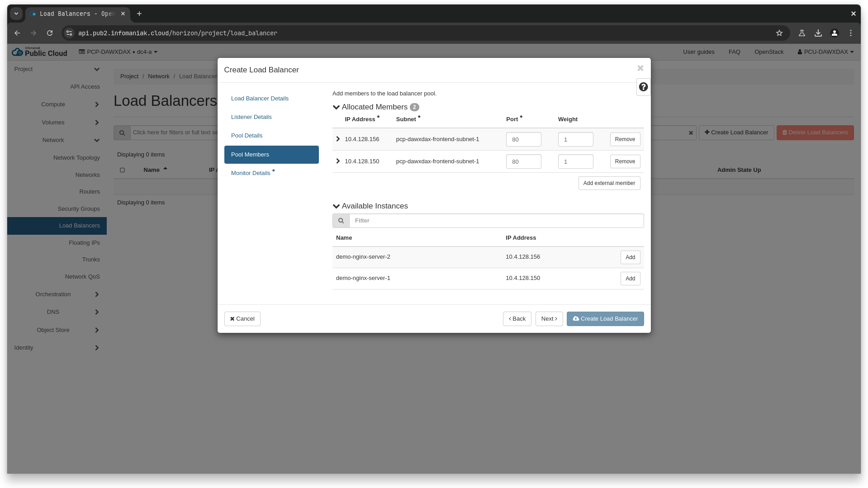Switch to Pool Details step
868x488 pixels.
(247, 136)
